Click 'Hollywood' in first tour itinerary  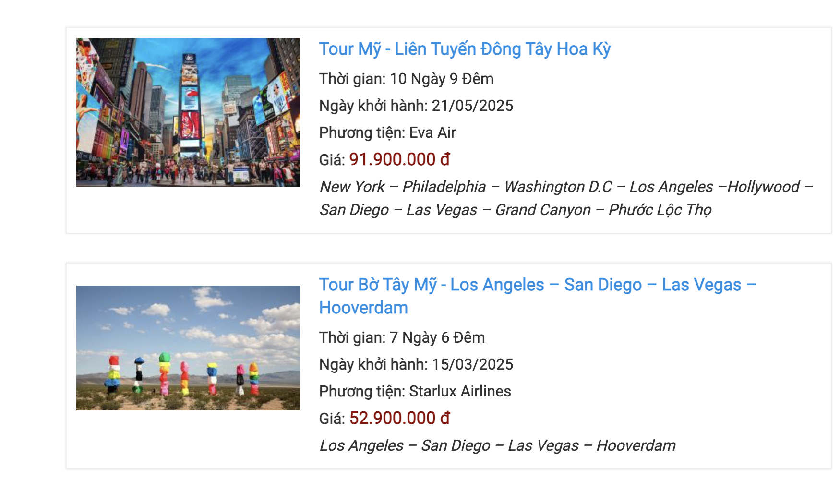coord(764,187)
